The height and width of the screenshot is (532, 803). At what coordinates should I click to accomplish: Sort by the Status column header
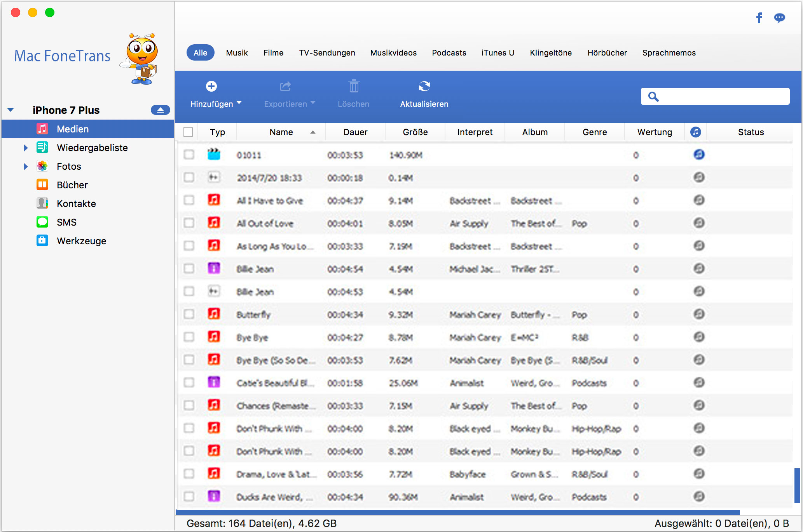(x=751, y=132)
